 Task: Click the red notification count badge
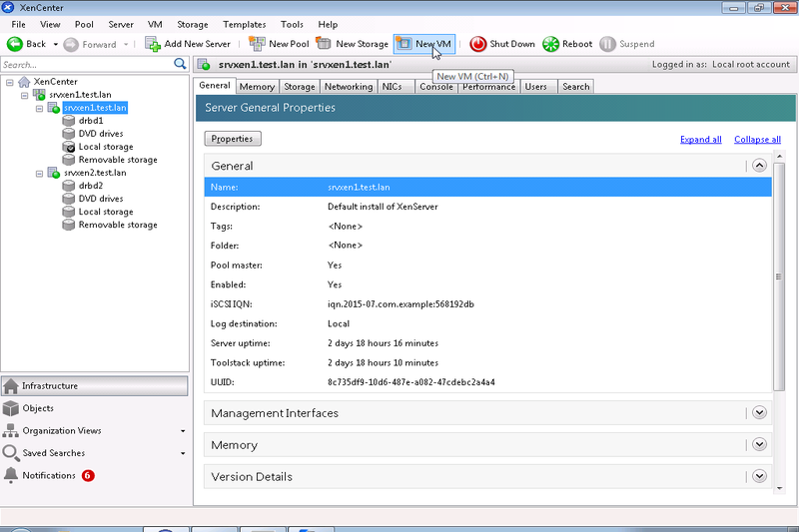tap(88, 475)
